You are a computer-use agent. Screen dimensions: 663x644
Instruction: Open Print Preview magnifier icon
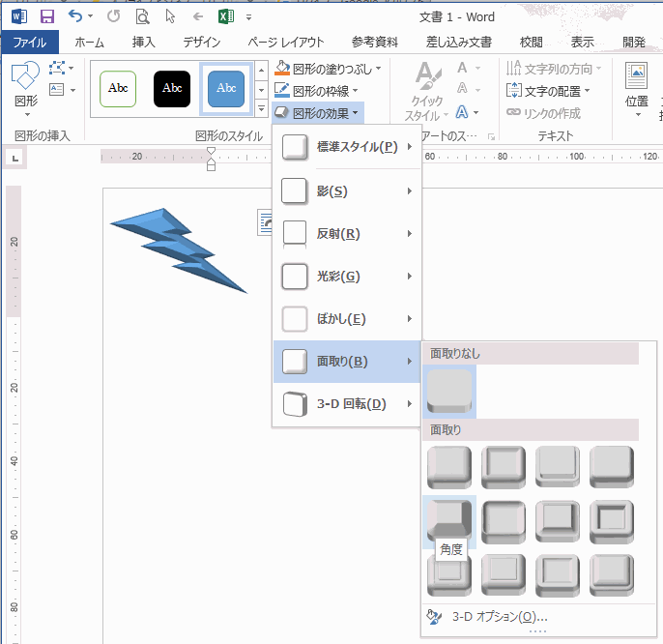click(x=142, y=17)
